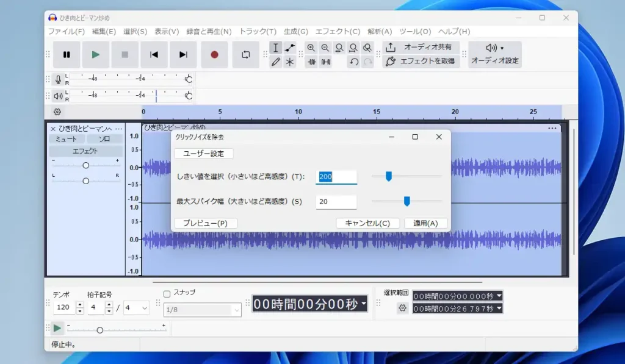
Task: Select the Draw pencil tool
Action: pos(276,62)
